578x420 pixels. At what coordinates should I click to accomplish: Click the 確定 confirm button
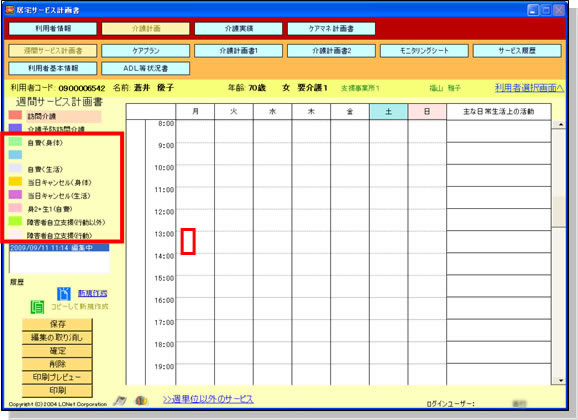tap(57, 351)
